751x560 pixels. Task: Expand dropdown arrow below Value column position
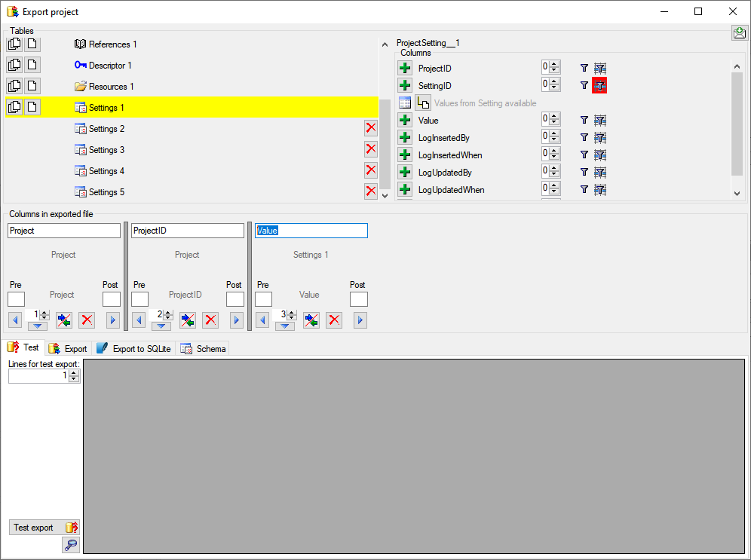click(284, 326)
